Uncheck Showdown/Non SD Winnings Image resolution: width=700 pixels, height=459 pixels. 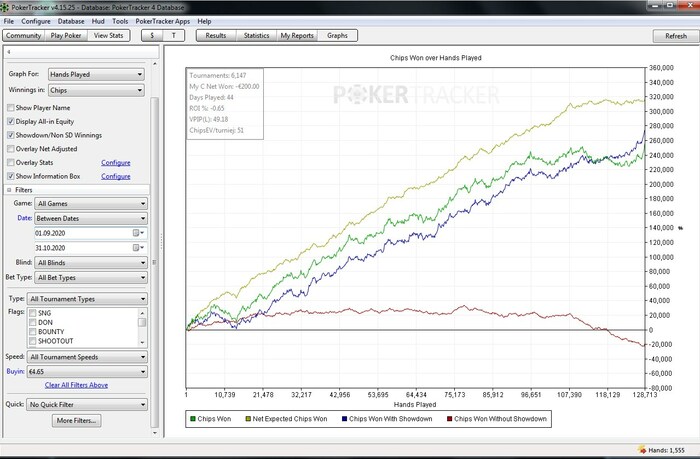click(11, 135)
